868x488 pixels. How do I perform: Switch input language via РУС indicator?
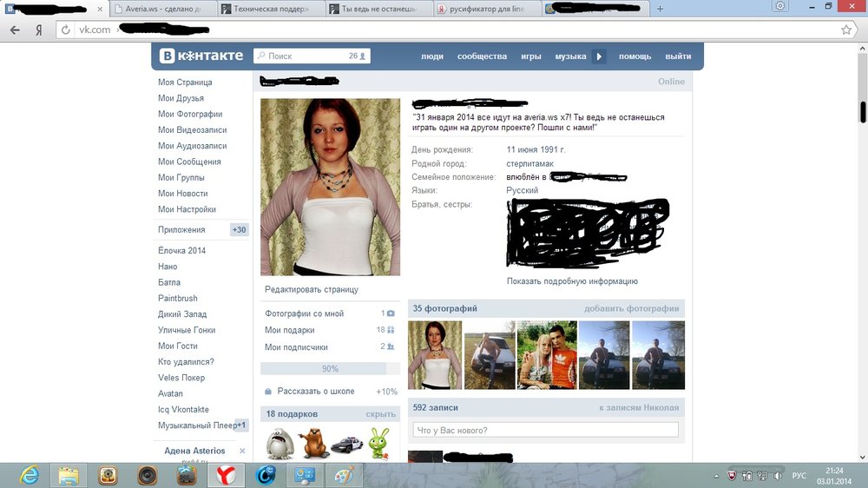tap(799, 475)
